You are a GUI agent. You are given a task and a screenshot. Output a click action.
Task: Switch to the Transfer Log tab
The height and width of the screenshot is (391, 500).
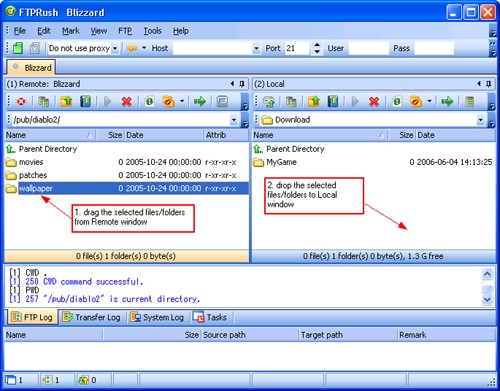click(x=91, y=317)
